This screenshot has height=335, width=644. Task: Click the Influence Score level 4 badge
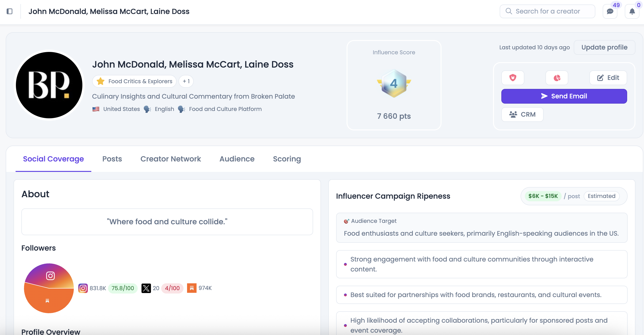click(394, 83)
